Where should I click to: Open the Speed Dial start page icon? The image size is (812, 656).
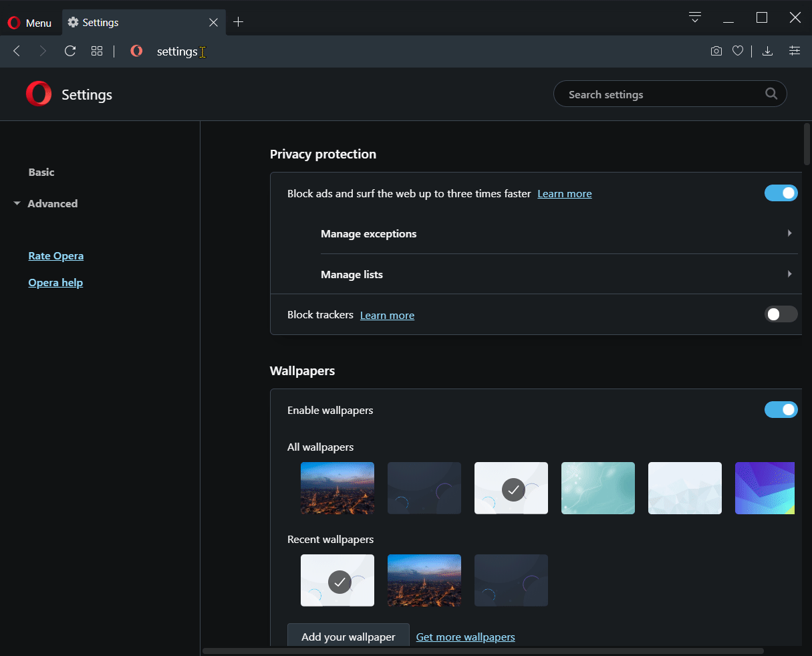click(x=97, y=51)
